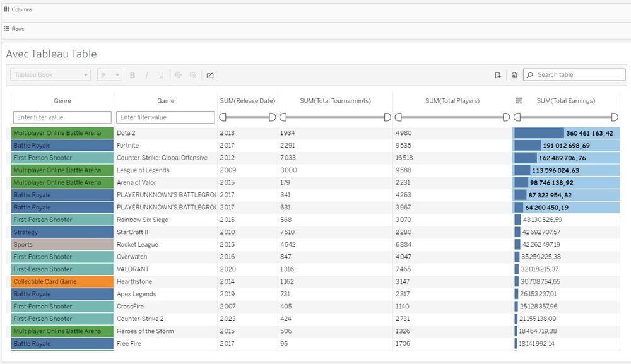Screen dimensions: 631x364
Task: Click the SUM(Total Tournaments) column header
Action: click(x=335, y=101)
